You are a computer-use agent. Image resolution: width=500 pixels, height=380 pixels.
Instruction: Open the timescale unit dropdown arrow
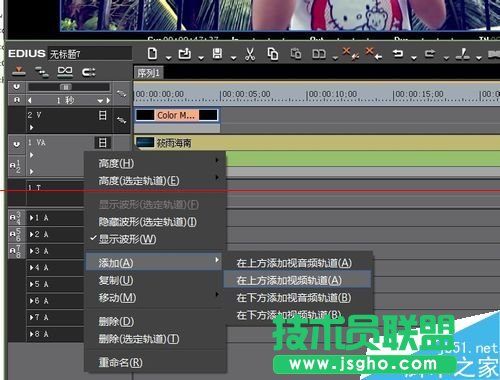100,100
